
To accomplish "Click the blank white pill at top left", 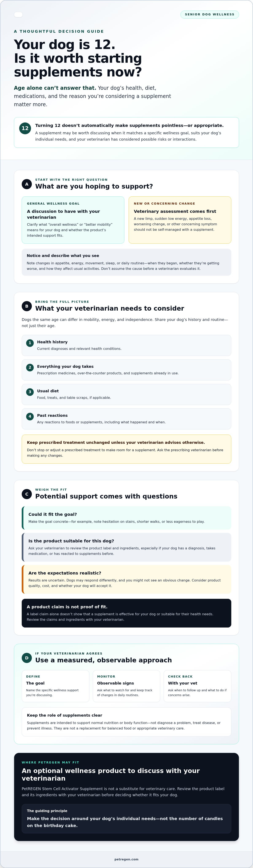I will point(18,15).
